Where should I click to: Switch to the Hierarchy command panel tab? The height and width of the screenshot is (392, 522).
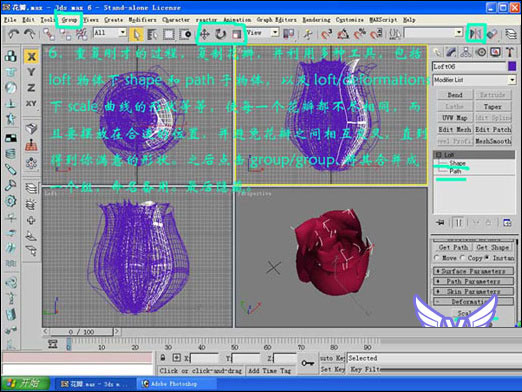pos(466,52)
